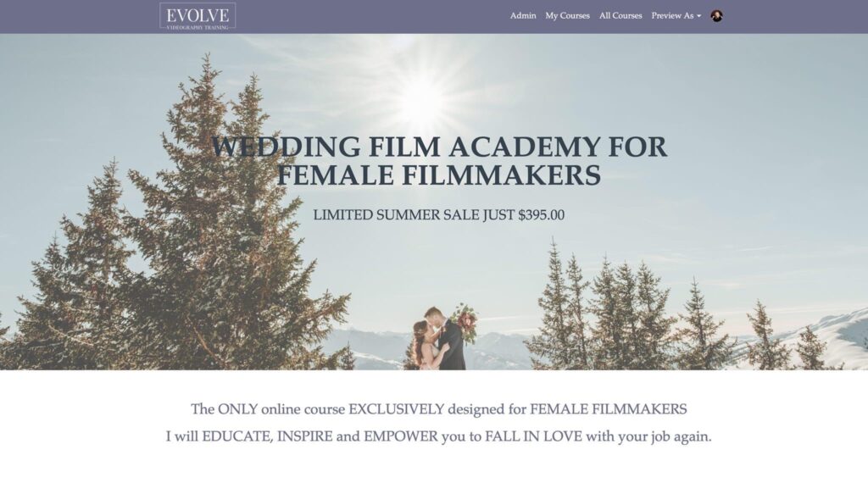The height and width of the screenshot is (477, 868).
Task: Click the Videography Training tagline under the logo
Action: [198, 27]
